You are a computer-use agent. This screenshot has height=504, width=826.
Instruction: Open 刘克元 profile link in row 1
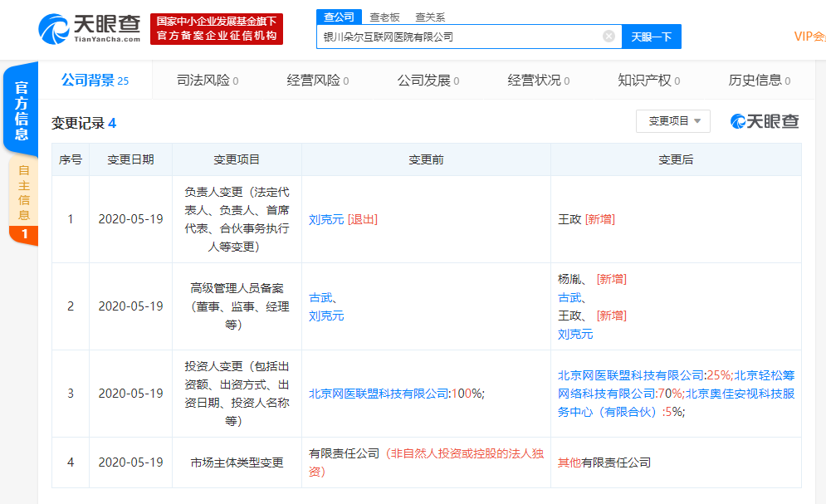[326, 219]
